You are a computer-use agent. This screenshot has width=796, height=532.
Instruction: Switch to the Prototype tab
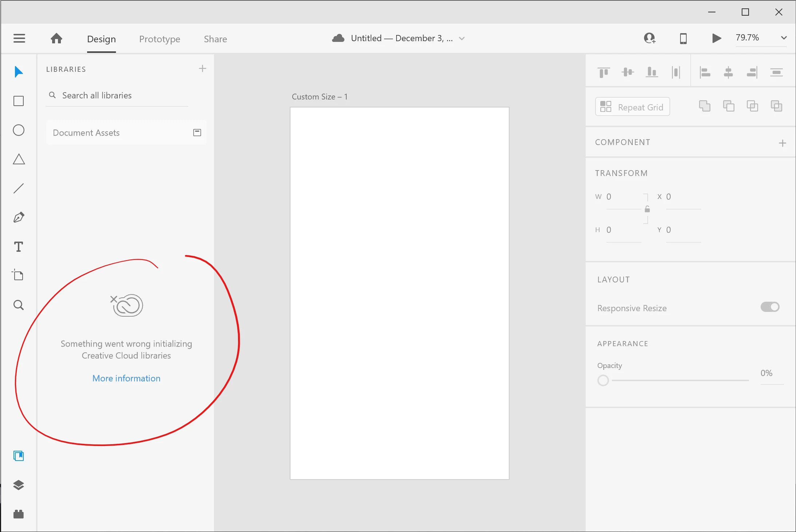[160, 39]
